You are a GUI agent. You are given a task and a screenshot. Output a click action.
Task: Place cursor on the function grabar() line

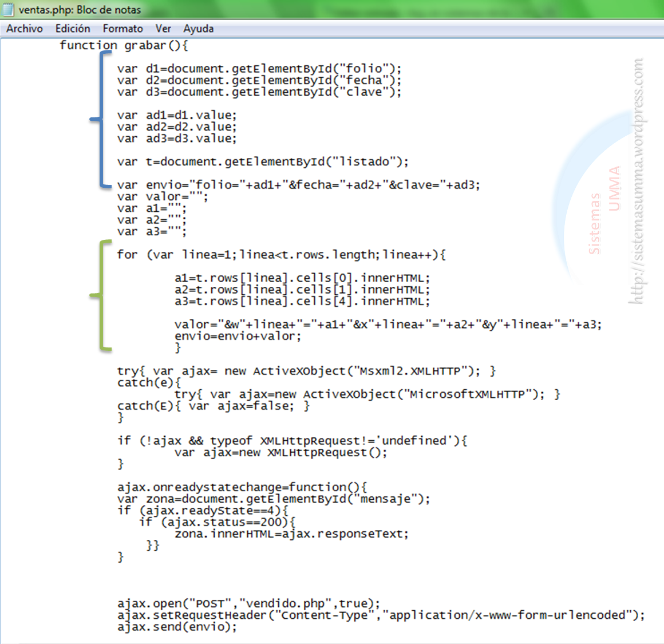(124, 45)
